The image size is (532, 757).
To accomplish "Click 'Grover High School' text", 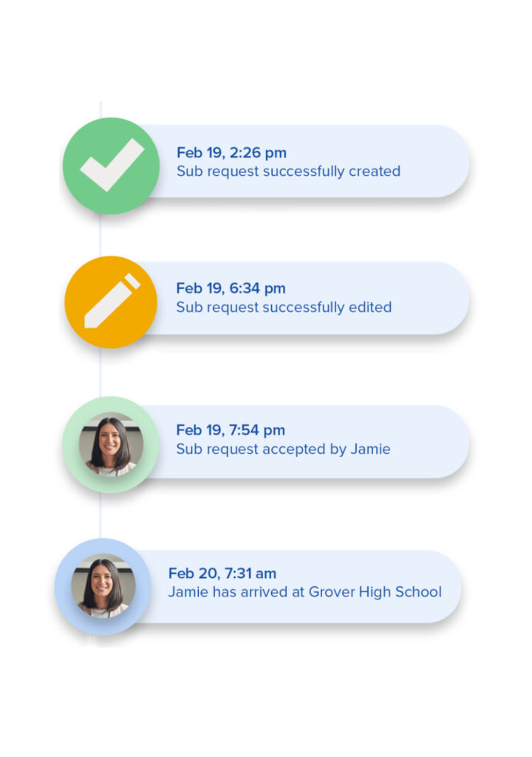I will click(x=375, y=592).
